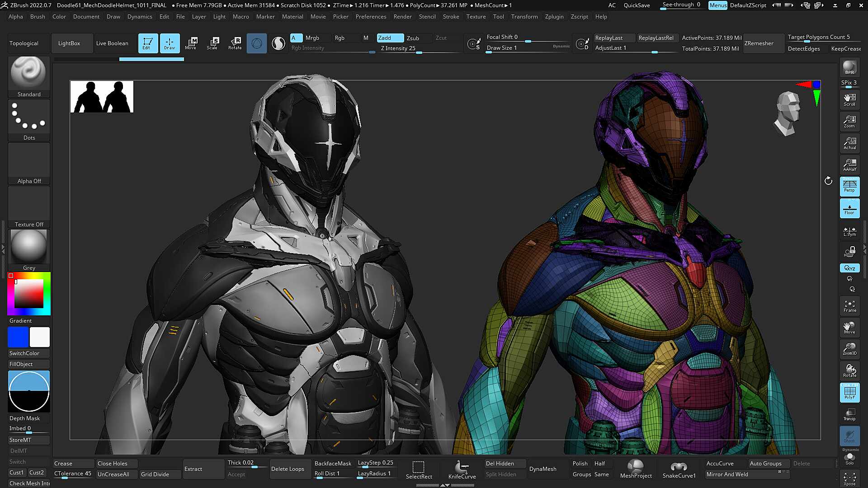
Task: Open the Standard brush picker
Action: [29, 76]
